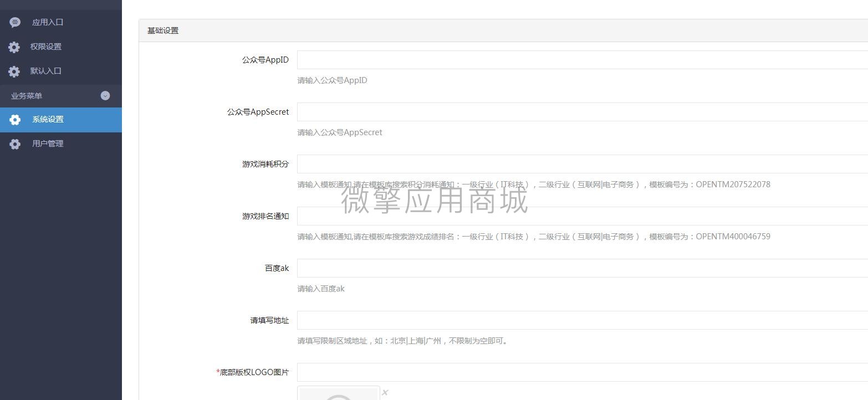Click the gear icon beside 权限设置
This screenshot has width=868, height=400.
point(14,47)
